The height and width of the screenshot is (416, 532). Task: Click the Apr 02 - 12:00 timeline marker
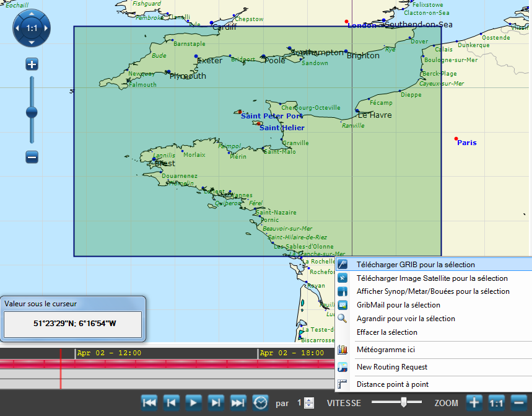pyautogui.click(x=108, y=353)
